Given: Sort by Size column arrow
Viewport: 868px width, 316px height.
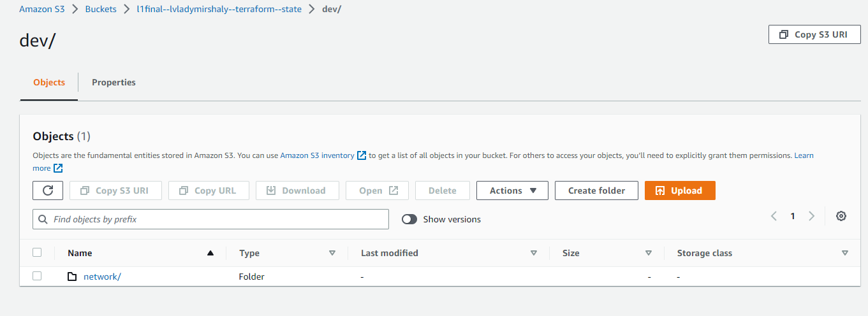Looking at the screenshot, I should coord(649,253).
